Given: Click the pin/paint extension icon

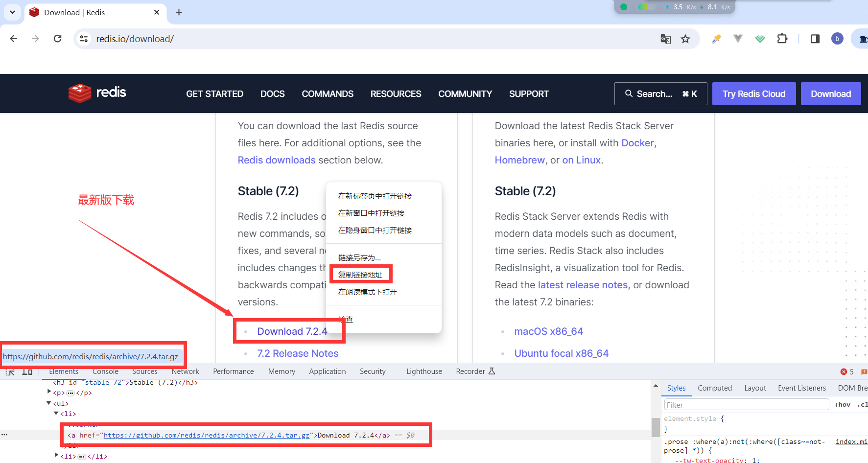Looking at the screenshot, I should [x=716, y=39].
